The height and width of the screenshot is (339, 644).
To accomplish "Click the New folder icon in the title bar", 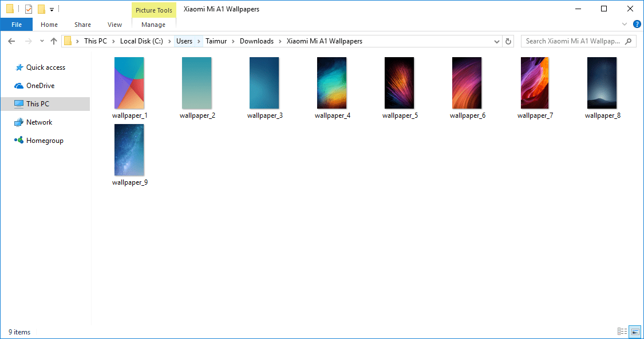I will 41,9.
